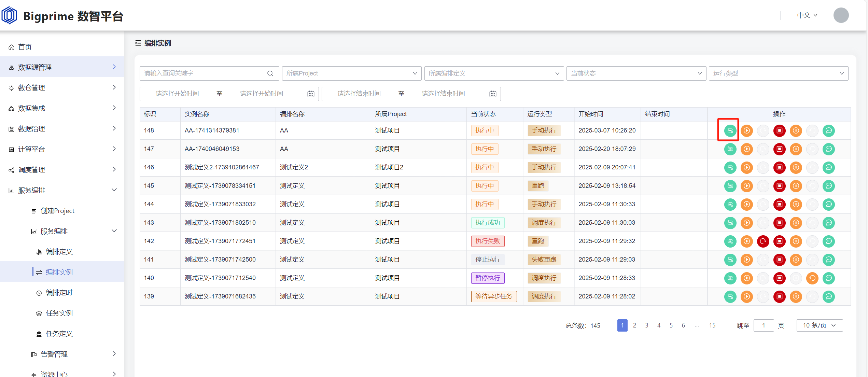Go to page 3 of results
The height and width of the screenshot is (377, 868).
(647, 325)
